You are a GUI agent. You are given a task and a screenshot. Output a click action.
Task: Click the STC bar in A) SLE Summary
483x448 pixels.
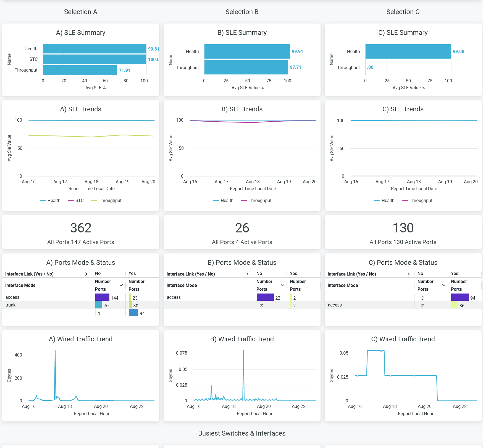click(x=95, y=59)
